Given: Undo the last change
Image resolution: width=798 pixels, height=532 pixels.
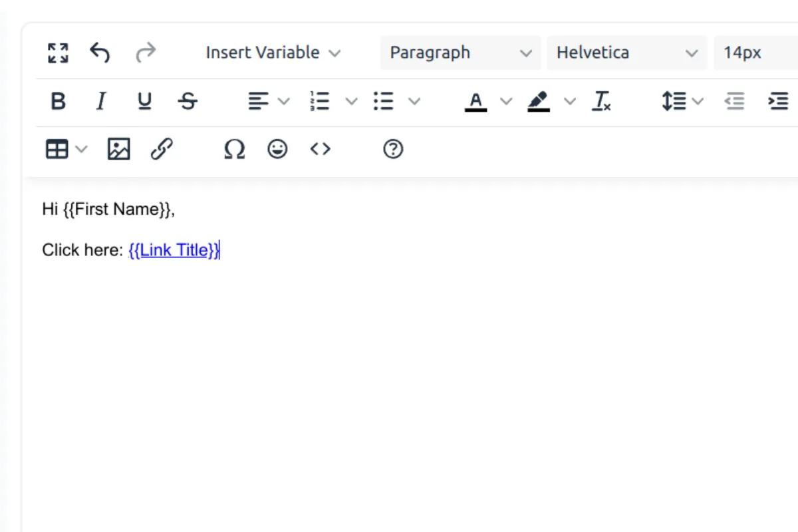Looking at the screenshot, I should (x=100, y=53).
